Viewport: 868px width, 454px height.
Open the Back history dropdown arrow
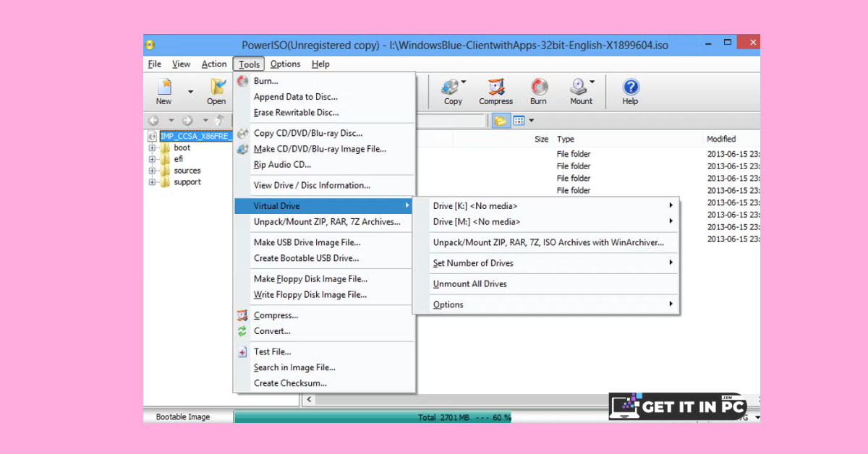171,121
